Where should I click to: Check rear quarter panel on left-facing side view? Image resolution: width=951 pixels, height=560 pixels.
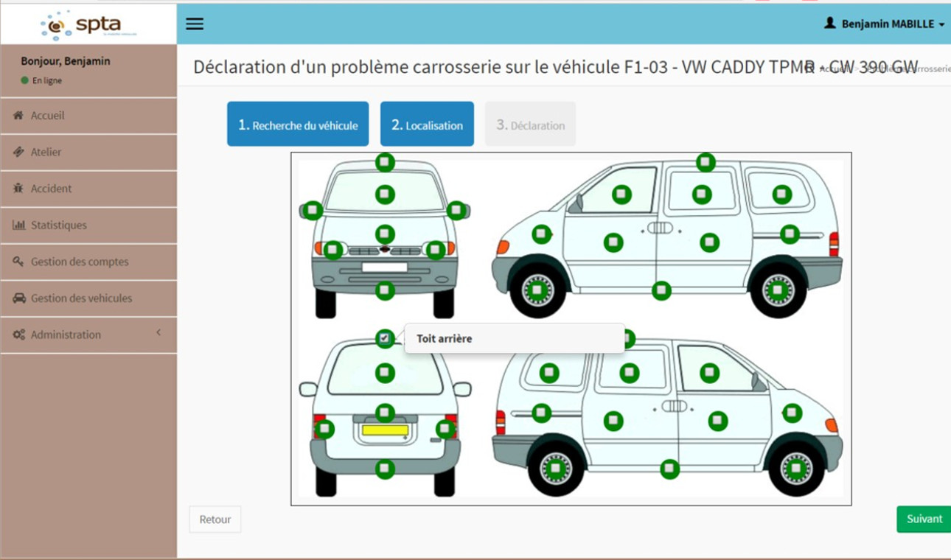pyautogui.click(x=790, y=234)
